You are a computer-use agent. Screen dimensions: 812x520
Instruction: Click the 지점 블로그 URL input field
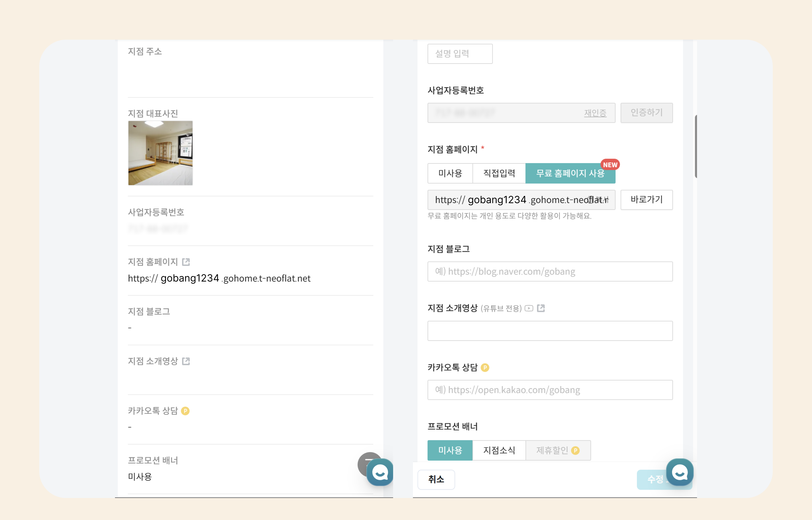[550, 271]
